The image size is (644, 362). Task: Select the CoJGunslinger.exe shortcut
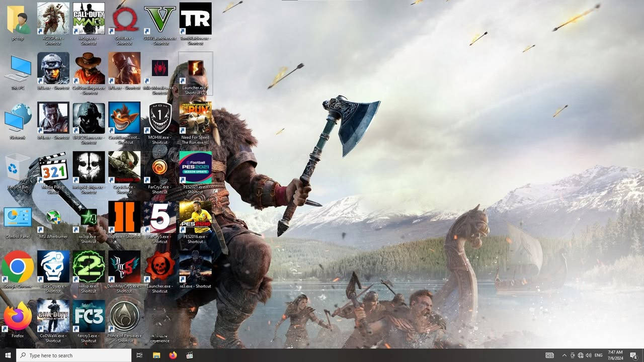[89, 73]
